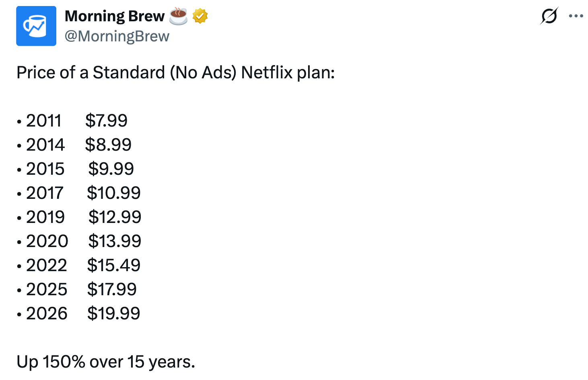The width and height of the screenshot is (588, 380).
Task: Click the 2025 $17.99 line
Action: tap(77, 289)
